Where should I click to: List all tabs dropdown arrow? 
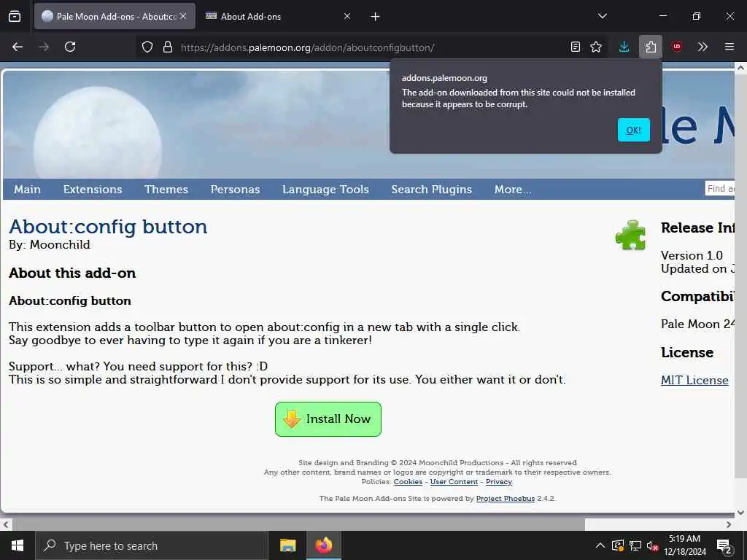603,16
